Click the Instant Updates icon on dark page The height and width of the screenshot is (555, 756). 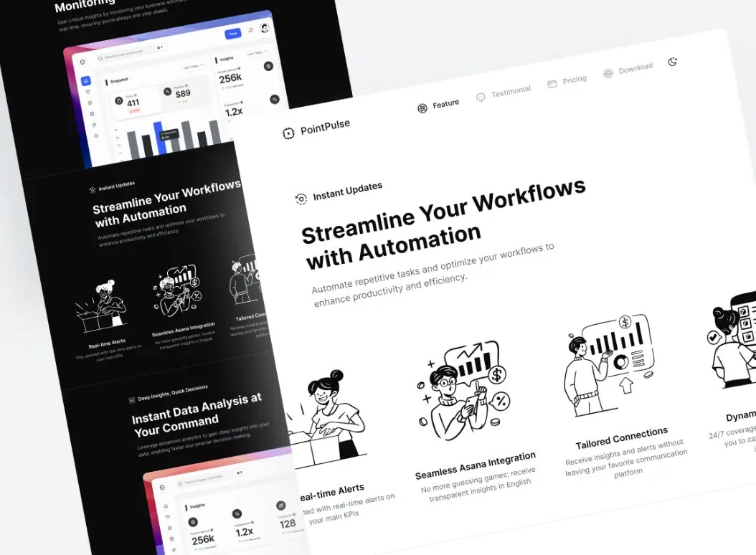click(x=92, y=190)
